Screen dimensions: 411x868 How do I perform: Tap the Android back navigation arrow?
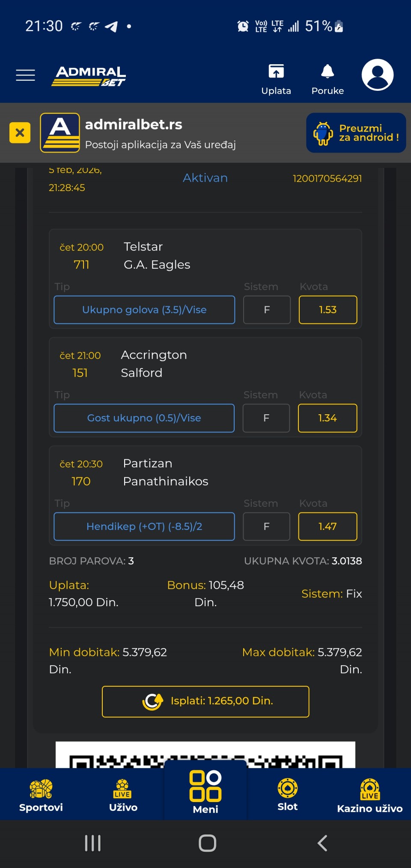click(x=322, y=843)
